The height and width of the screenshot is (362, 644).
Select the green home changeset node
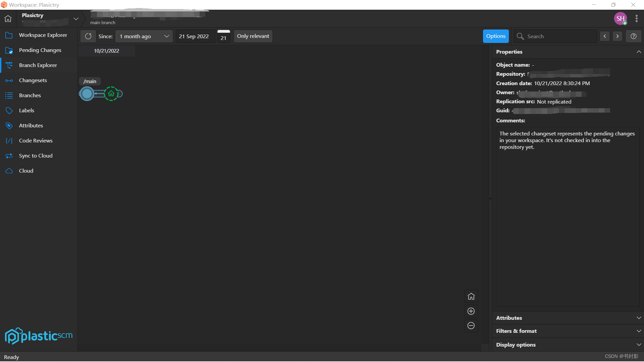pos(111,94)
